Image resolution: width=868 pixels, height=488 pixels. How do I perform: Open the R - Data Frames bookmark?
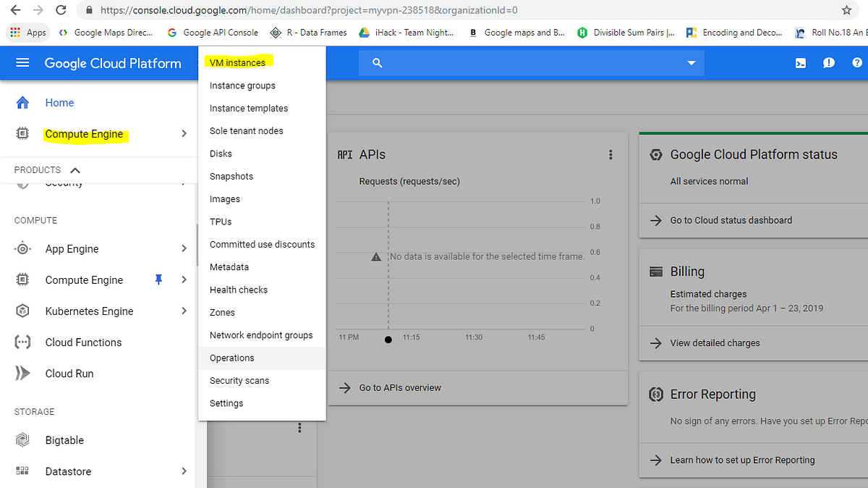coord(309,33)
